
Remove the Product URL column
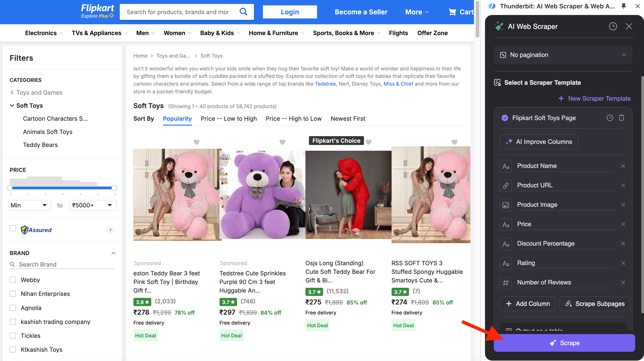pyautogui.click(x=623, y=185)
